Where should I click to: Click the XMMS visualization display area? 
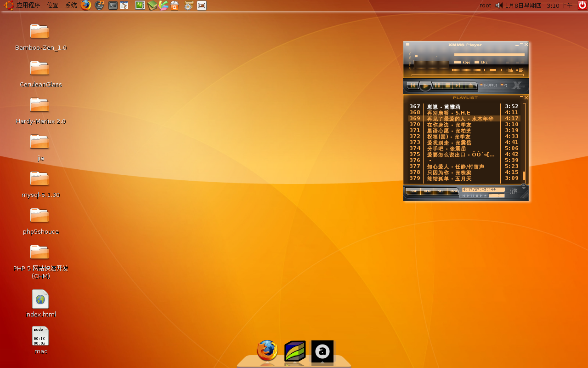click(431, 65)
